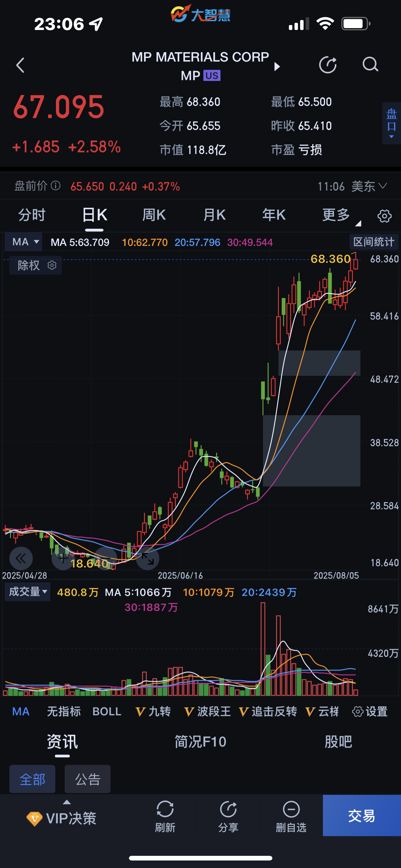The height and width of the screenshot is (868, 401).
Task: Tap the cellular signal bars icon
Action: [299, 24]
